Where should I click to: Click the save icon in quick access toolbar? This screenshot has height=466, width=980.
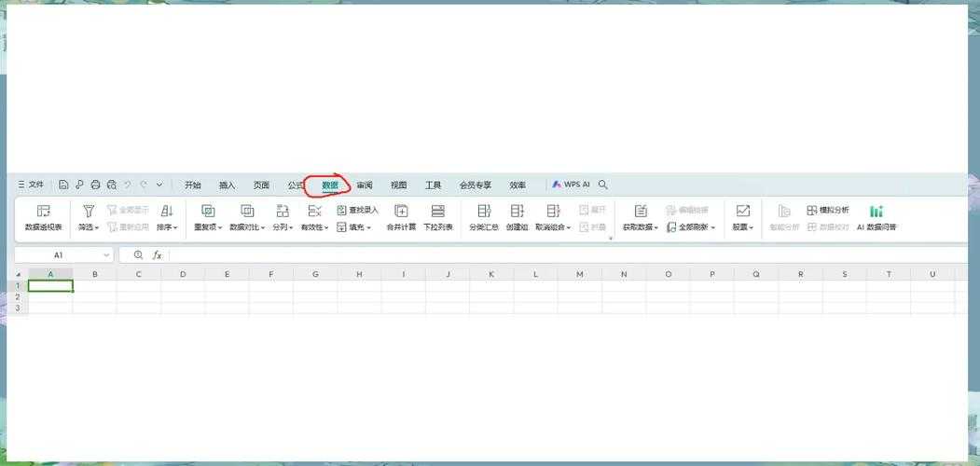[x=63, y=185]
